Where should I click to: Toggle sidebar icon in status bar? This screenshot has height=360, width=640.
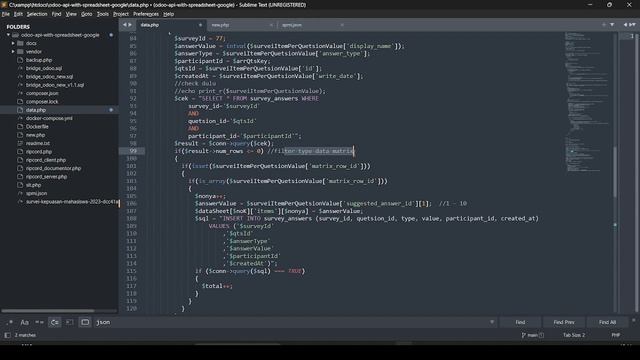click(x=7, y=335)
